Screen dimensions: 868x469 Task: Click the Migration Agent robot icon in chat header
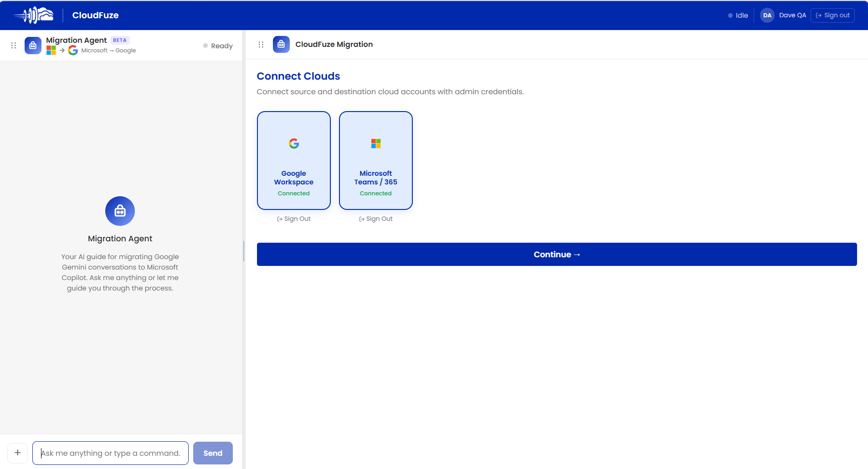[33, 46]
